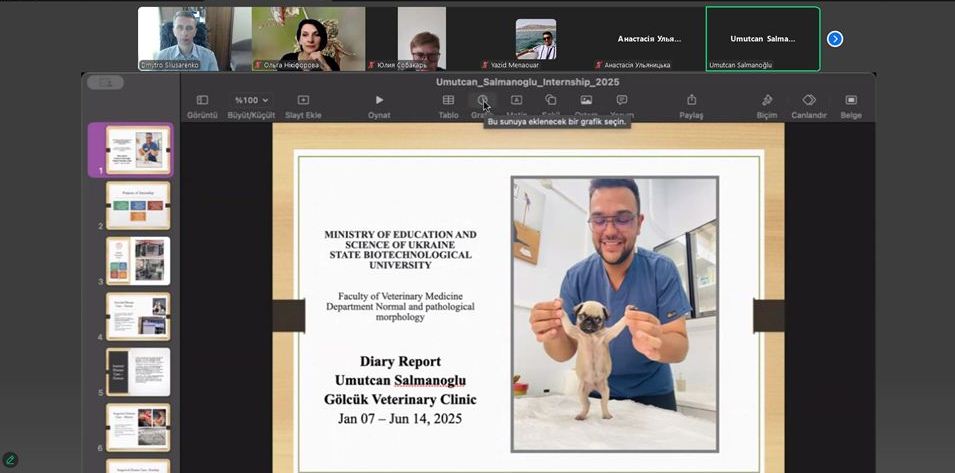Click the green annotation pencil icon

click(x=10, y=460)
